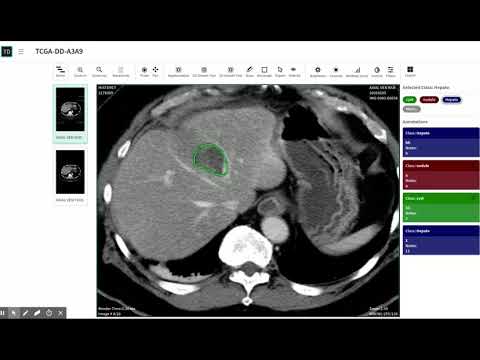Select the Probe tool with solid dot icon
480x360 pixels.
click(x=144, y=72)
